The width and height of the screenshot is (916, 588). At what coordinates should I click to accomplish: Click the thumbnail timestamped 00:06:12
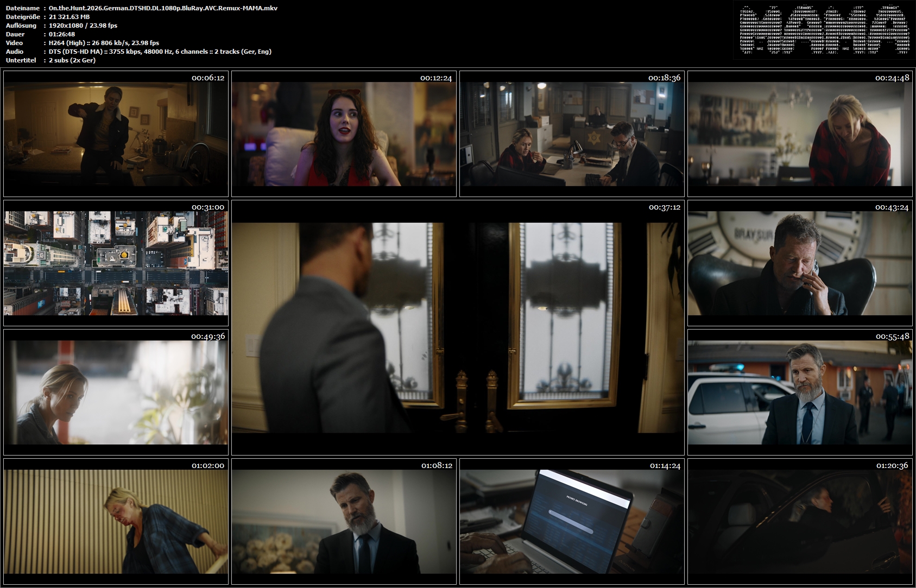(116, 134)
